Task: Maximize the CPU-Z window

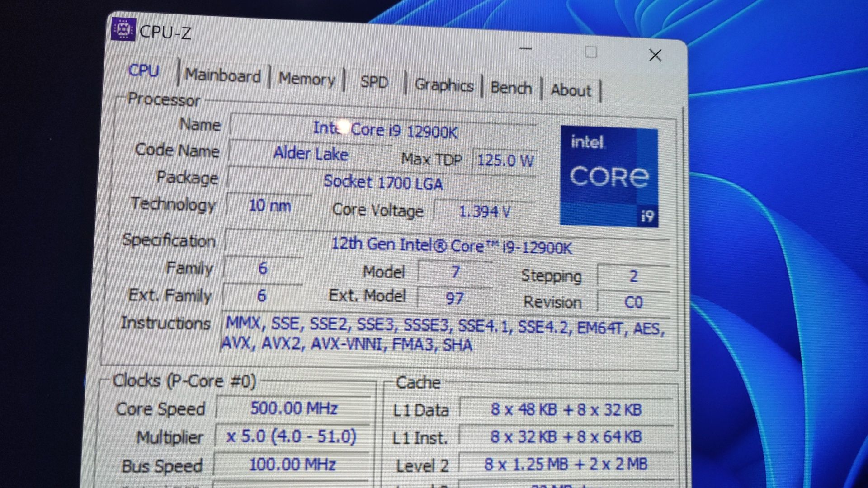Action: 590,52
